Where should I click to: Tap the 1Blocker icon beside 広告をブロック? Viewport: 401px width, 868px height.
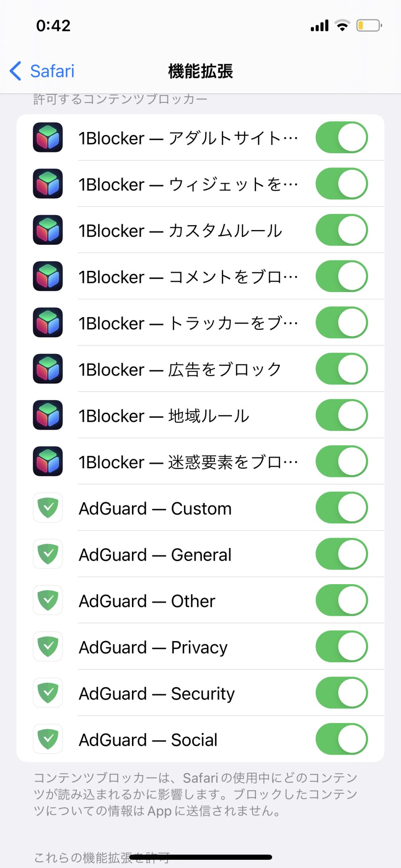(x=48, y=369)
